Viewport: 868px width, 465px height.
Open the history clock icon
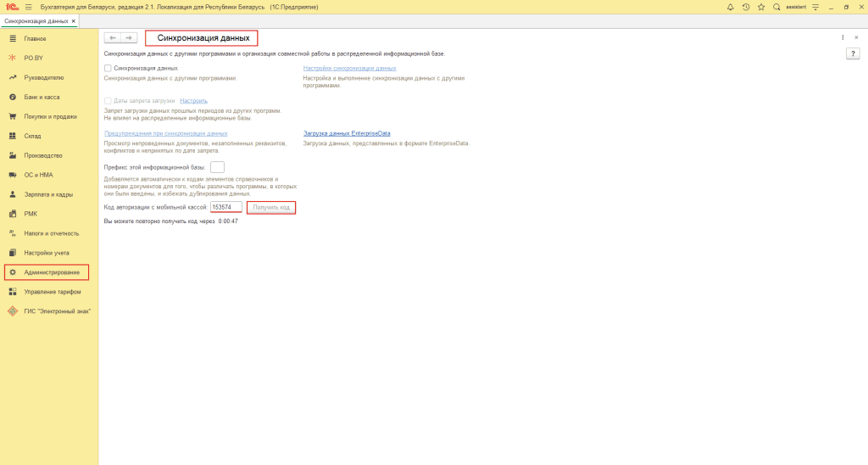[x=746, y=7]
